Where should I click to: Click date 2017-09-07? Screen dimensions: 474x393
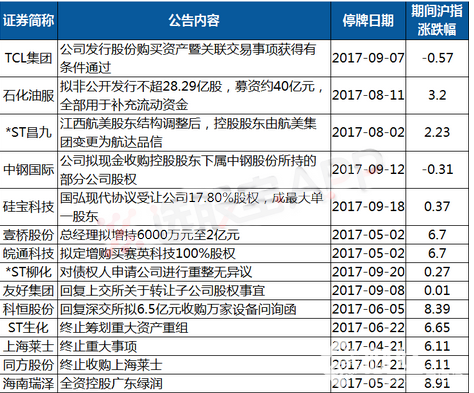[x=368, y=58]
